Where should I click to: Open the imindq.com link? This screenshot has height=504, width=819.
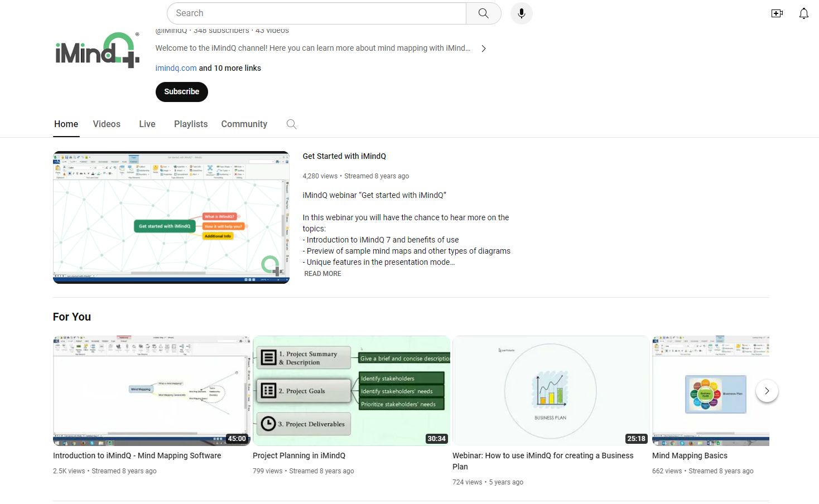tap(176, 67)
